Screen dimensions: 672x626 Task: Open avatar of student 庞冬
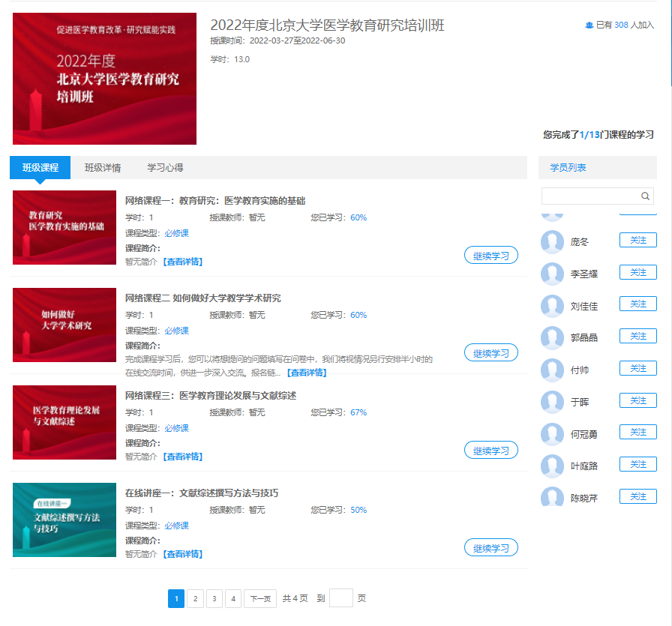[552, 242]
